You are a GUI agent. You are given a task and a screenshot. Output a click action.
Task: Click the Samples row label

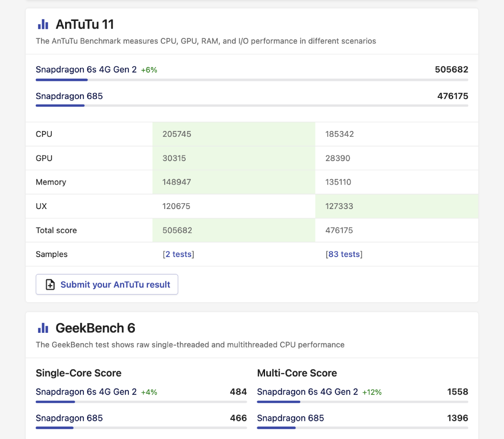pyautogui.click(x=52, y=254)
